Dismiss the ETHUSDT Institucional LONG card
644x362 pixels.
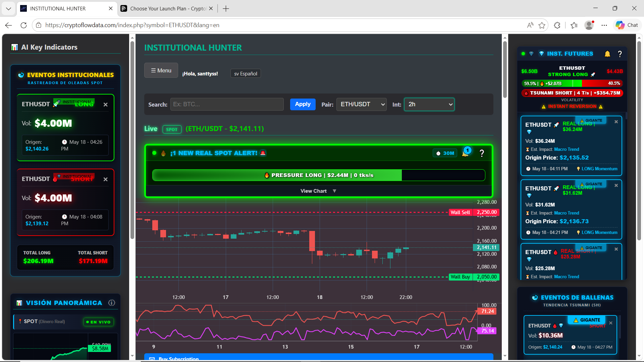[x=106, y=105]
